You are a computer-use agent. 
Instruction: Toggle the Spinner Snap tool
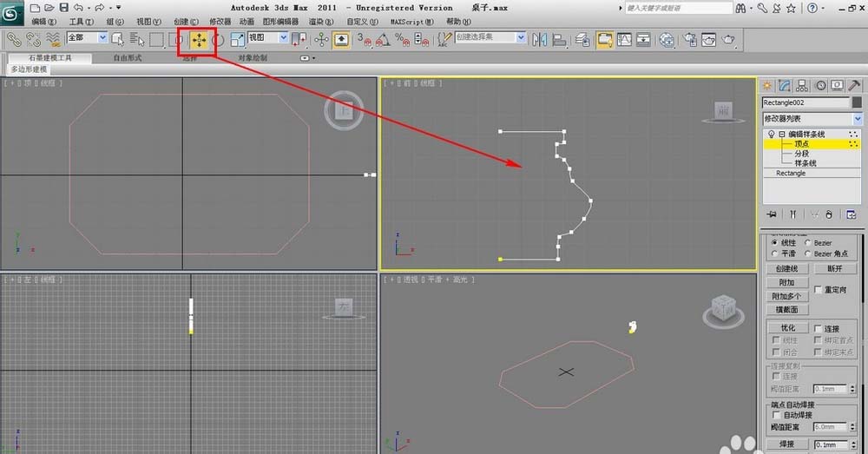click(x=421, y=39)
